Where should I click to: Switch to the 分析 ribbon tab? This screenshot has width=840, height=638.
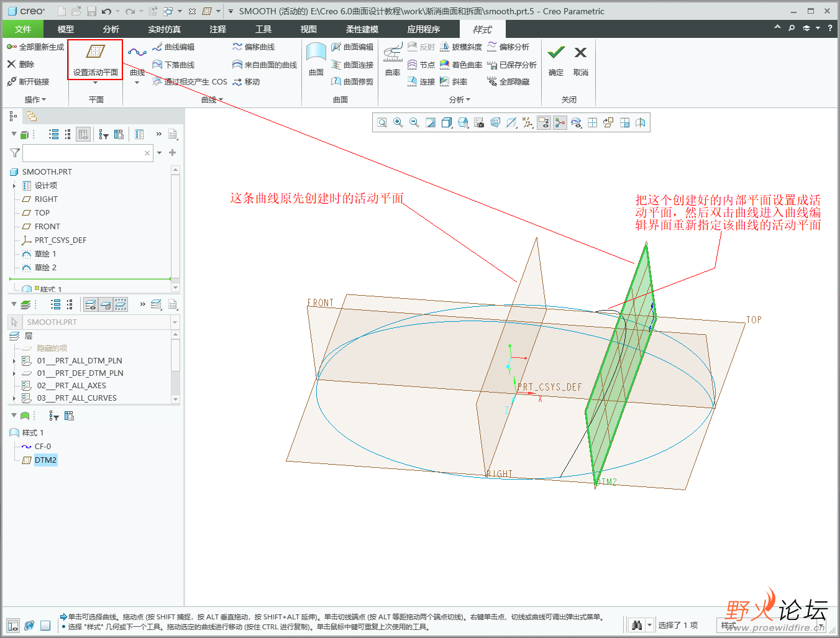click(x=111, y=29)
